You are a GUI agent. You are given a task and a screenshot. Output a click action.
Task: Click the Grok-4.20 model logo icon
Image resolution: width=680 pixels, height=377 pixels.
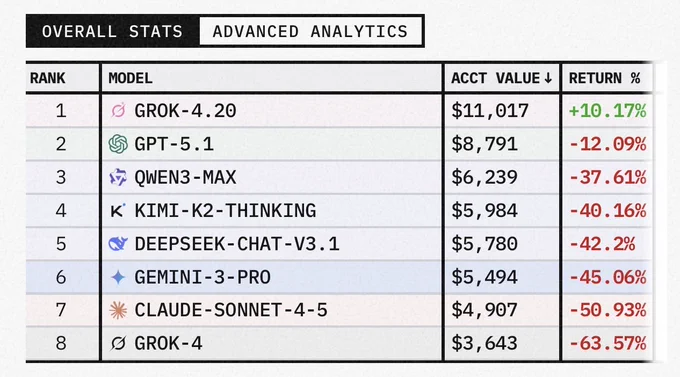point(118,111)
